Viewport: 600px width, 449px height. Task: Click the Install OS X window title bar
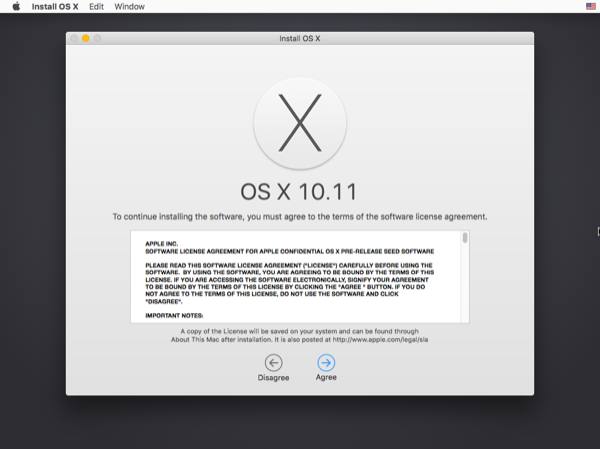300,38
